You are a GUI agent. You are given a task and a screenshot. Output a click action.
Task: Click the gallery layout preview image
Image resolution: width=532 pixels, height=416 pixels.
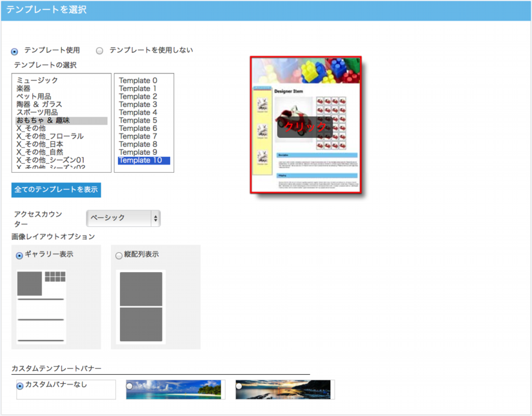(41, 306)
